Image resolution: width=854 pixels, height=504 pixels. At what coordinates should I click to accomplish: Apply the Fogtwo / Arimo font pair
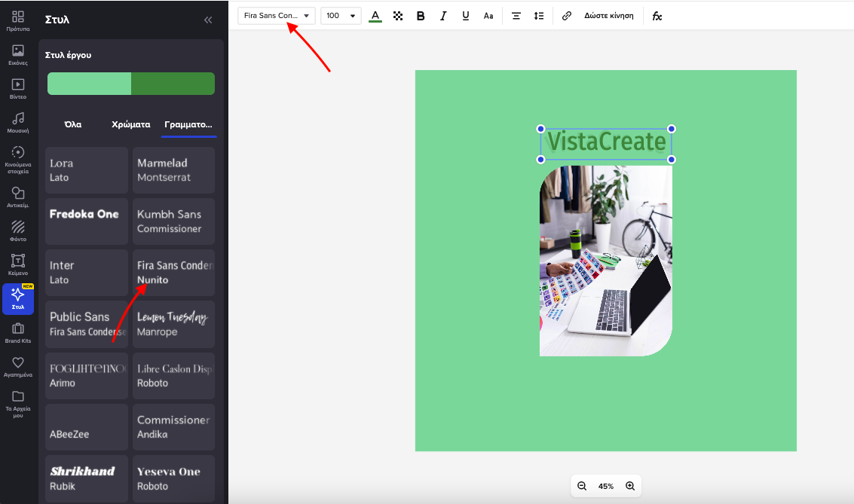[87, 375]
